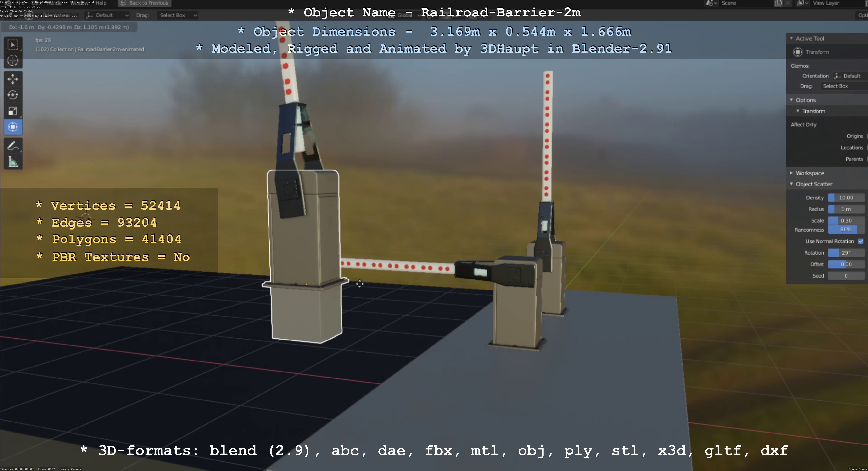Click the Dx Dy Dz move status text
The height and width of the screenshot is (471, 868).
coord(69,27)
